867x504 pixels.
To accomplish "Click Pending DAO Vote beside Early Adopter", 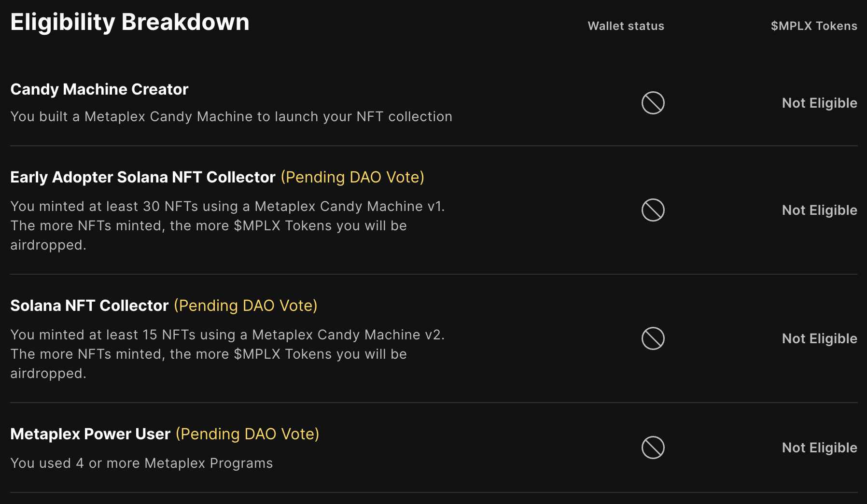I will click(x=352, y=177).
